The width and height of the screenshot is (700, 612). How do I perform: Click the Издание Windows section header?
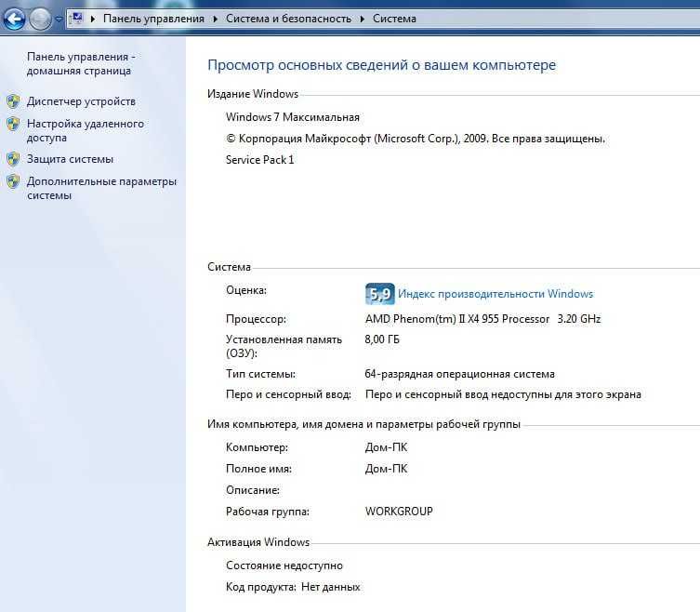pyautogui.click(x=253, y=94)
